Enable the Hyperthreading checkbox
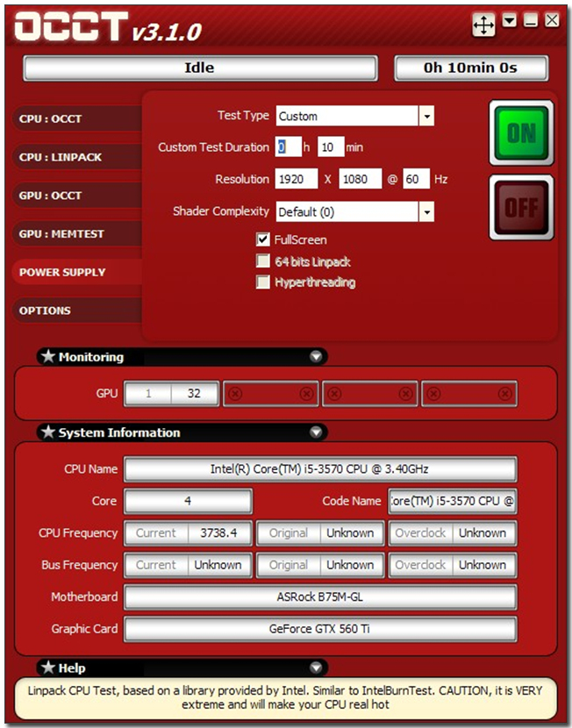 point(263,282)
